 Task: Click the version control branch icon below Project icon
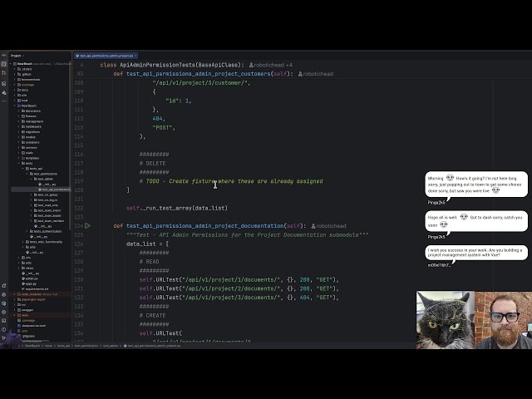coord(3,72)
